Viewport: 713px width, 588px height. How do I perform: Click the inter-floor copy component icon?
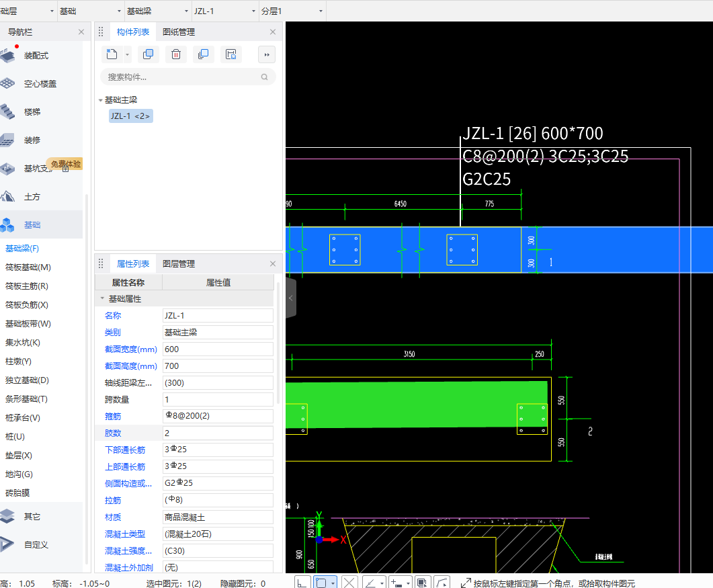pos(203,54)
